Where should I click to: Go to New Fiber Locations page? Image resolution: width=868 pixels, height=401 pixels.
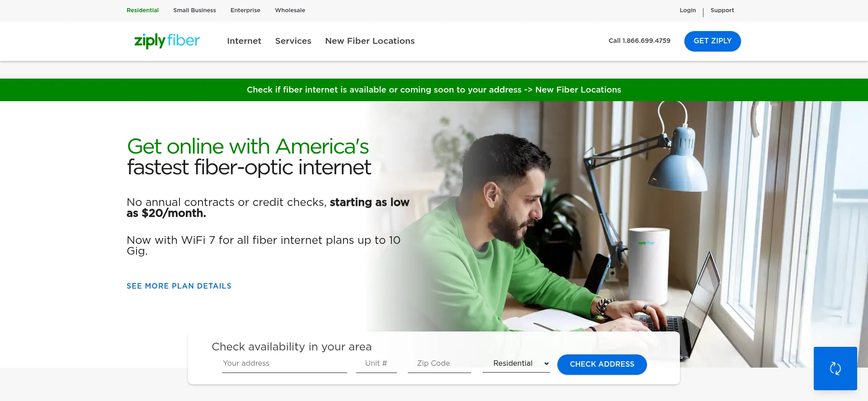(x=370, y=41)
